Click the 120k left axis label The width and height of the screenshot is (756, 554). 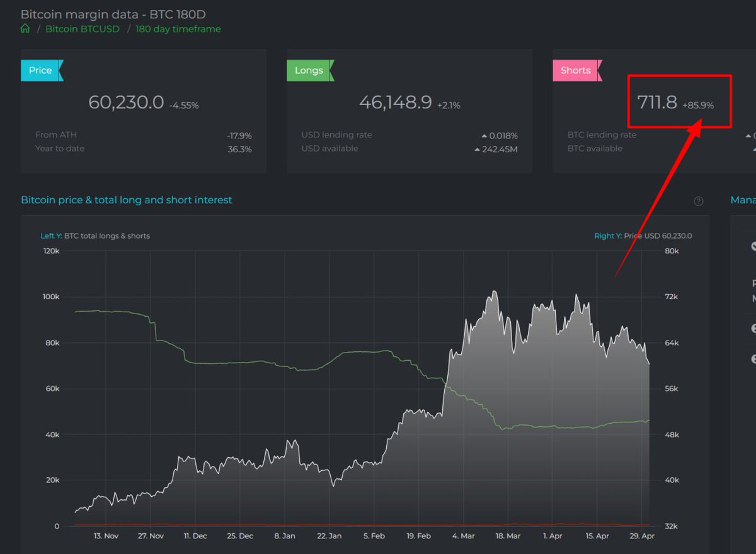(x=50, y=251)
